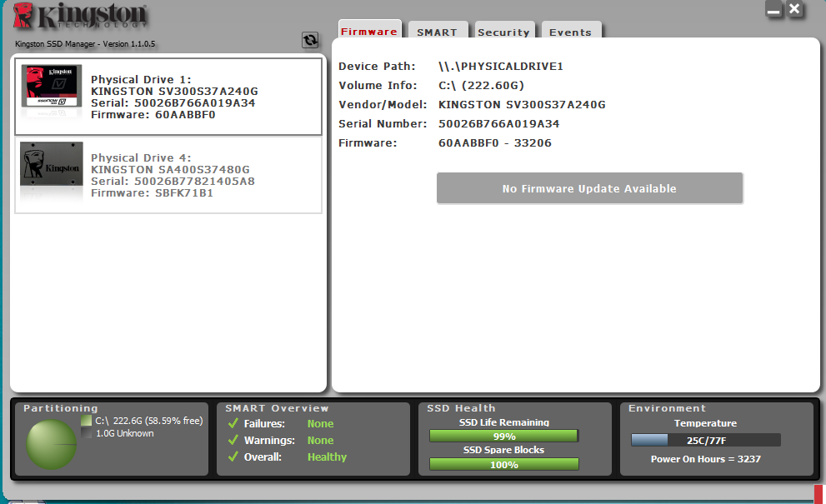
Task: Click Warnings status None text
Action: point(320,441)
